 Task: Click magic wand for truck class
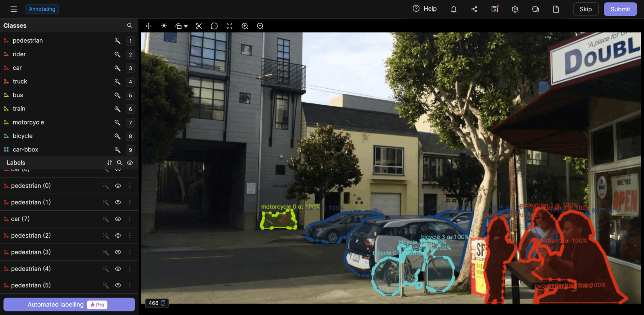(117, 81)
